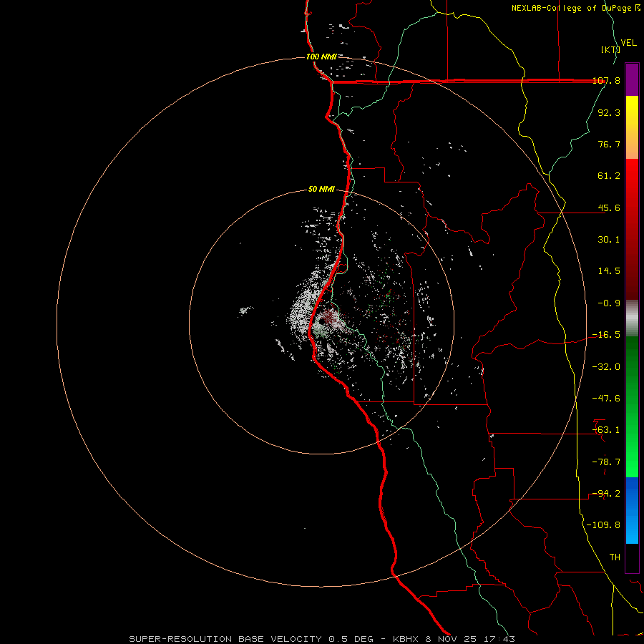Click the 107.8 value on velocity scale

606,80
